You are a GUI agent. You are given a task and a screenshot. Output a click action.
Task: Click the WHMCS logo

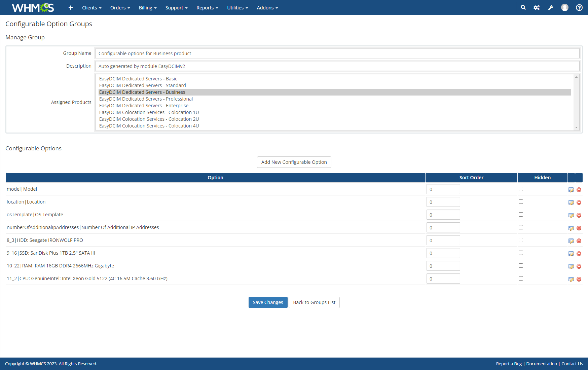click(x=33, y=7)
